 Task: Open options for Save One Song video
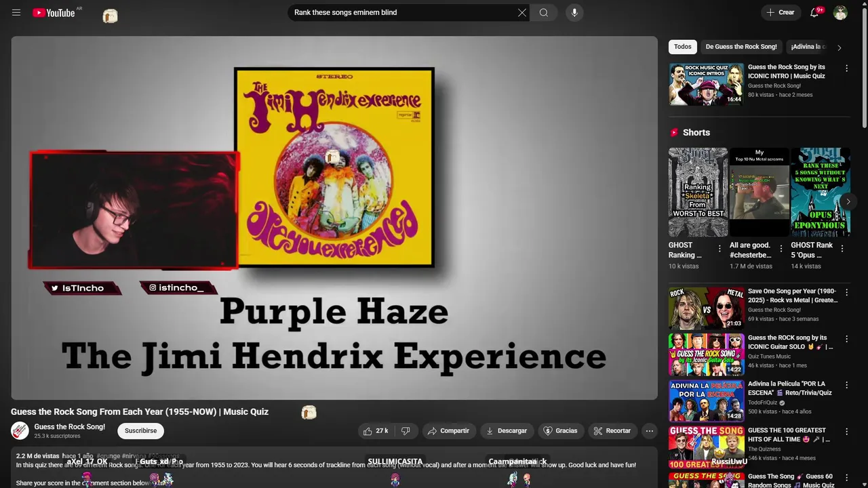[846, 293]
